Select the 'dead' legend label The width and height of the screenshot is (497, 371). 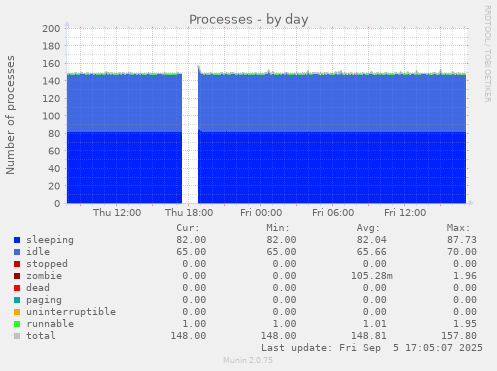coord(38,288)
